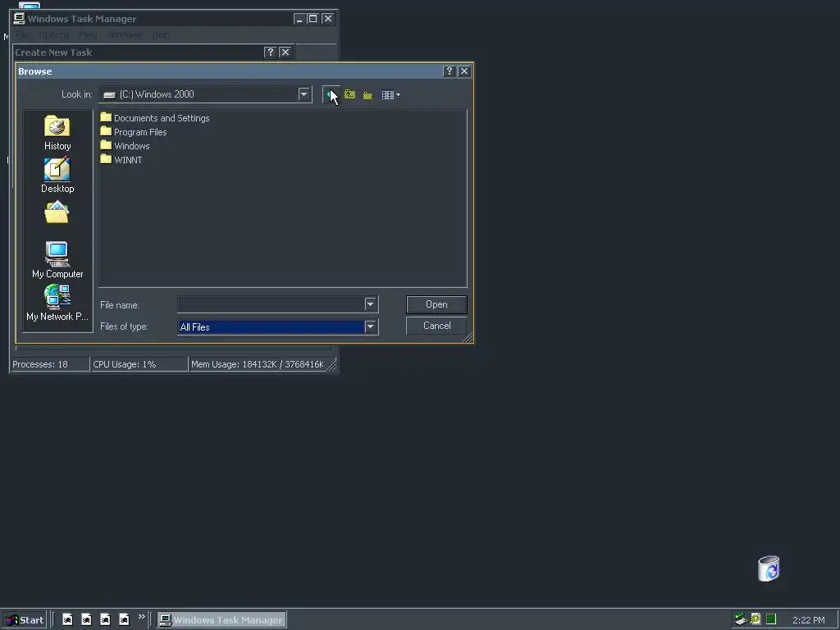The height and width of the screenshot is (630, 840).
Task: Close the Create New Task dialog
Action: 285,52
